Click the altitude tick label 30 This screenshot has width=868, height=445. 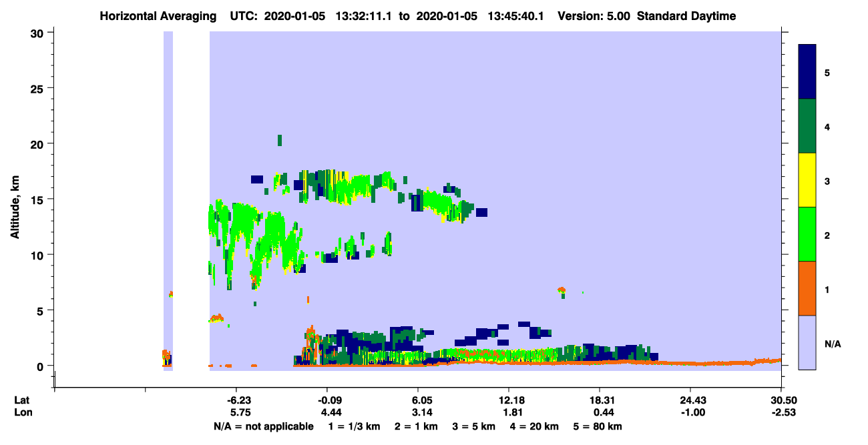(x=39, y=33)
